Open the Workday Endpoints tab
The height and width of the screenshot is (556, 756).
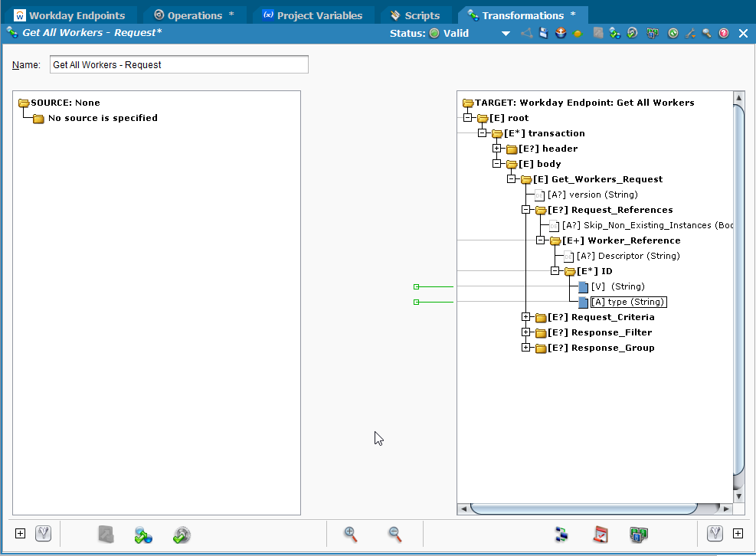pos(77,15)
